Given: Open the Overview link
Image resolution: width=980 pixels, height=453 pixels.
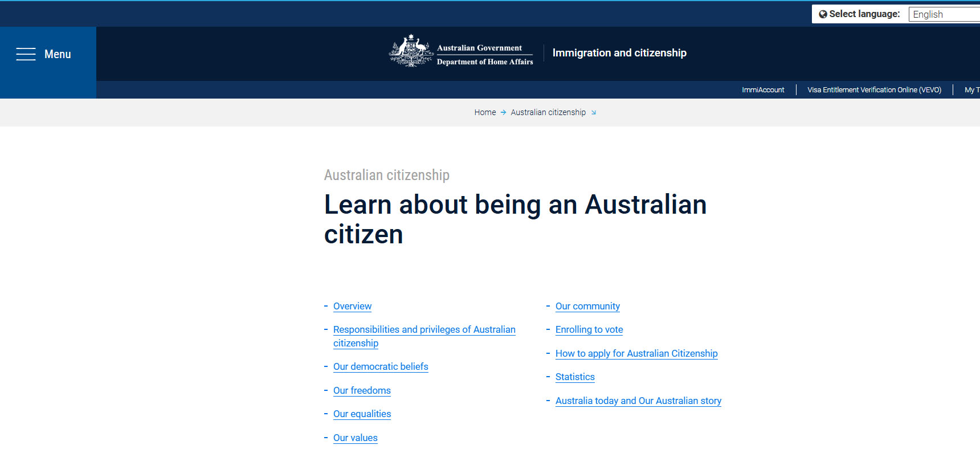Looking at the screenshot, I should pyautogui.click(x=352, y=306).
